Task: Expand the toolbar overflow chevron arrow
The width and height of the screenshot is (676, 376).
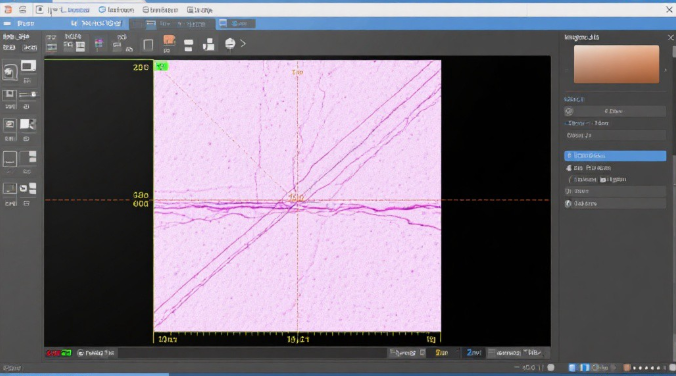Action: point(243,44)
